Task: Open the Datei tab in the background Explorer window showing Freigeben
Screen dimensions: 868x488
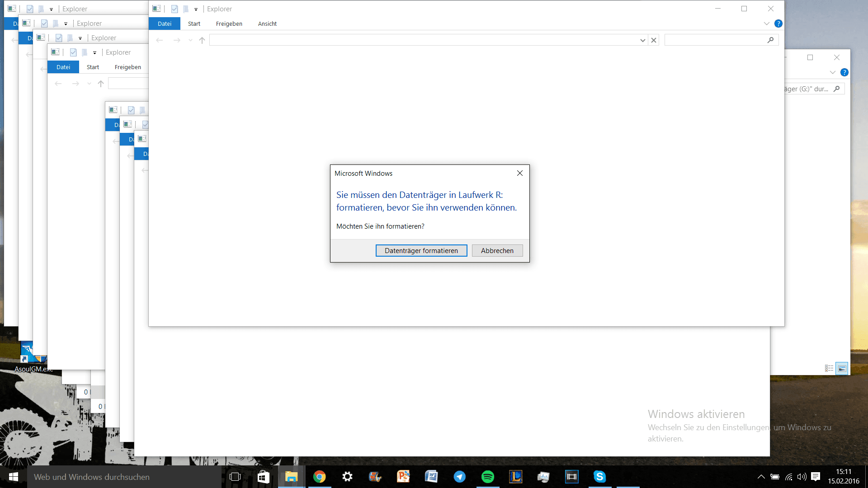Action: (63, 67)
